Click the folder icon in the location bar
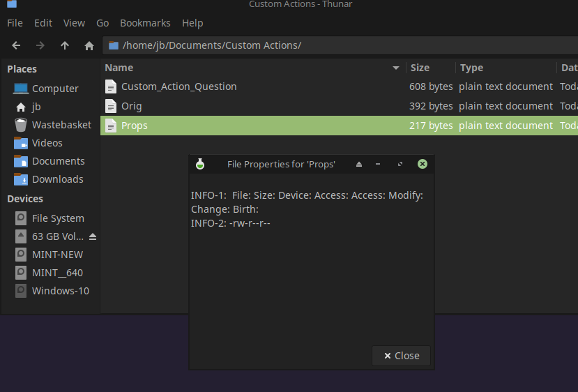This screenshot has width=578, height=392. coord(114,45)
